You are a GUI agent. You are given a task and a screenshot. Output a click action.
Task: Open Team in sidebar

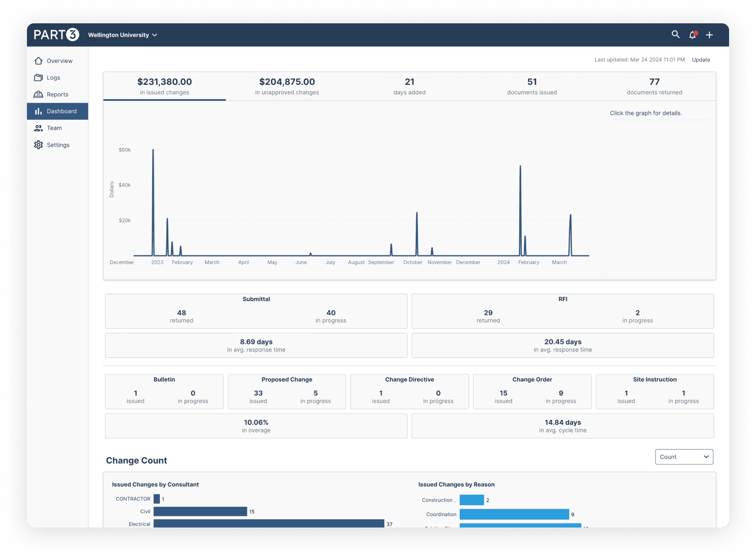point(57,128)
